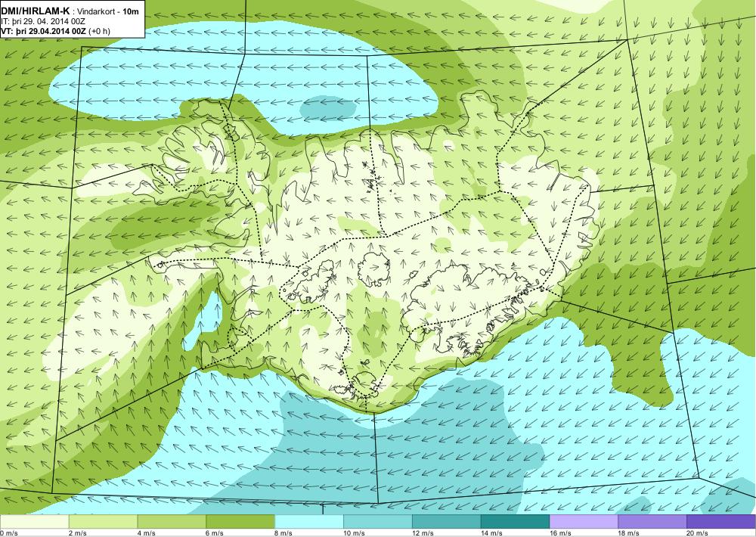The width and height of the screenshot is (756, 537).
Task: Click the "6 m/s" legend label
Action: [x=216, y=533]
